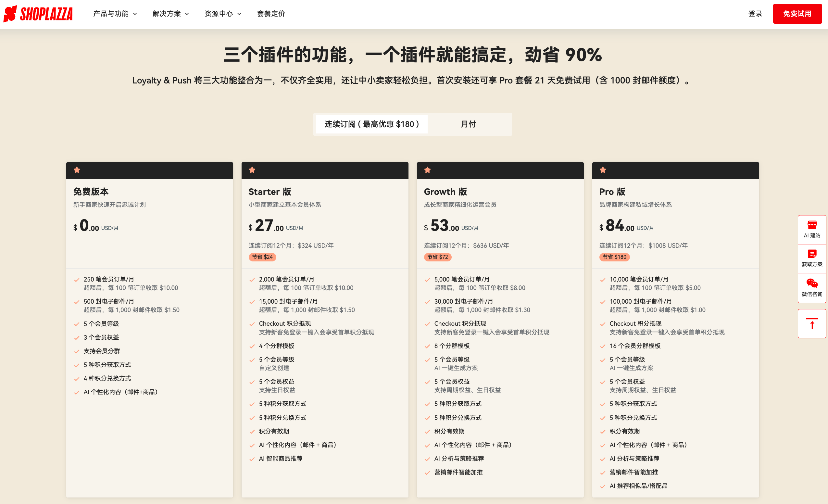
Task: Click 100,000 封电子邮件/月 feature
Action: pos(641,302)
